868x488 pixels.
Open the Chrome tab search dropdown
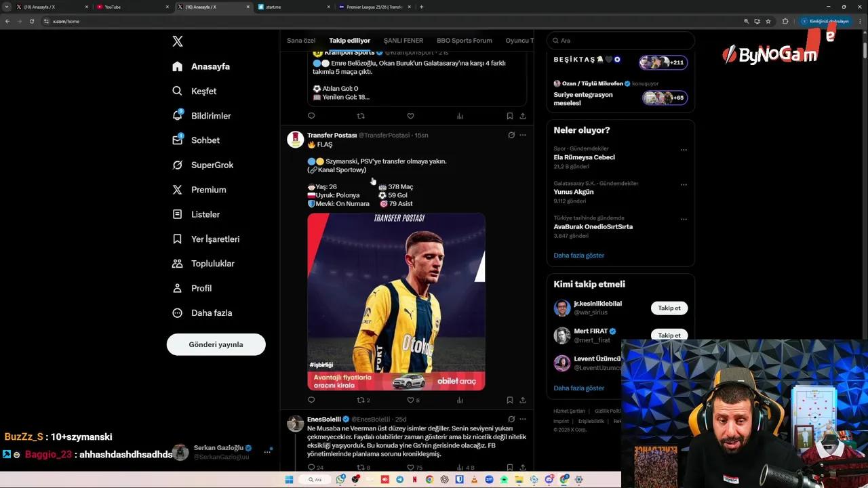tap(7, 7)
